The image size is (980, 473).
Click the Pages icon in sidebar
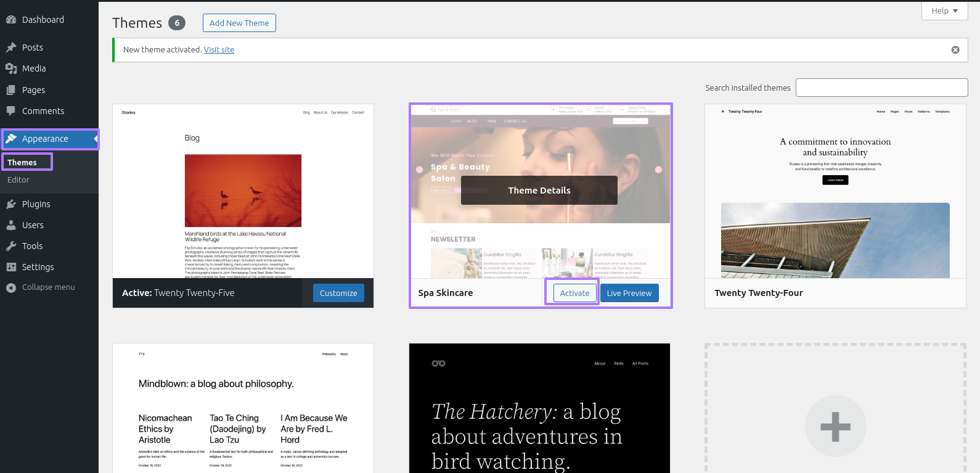point(11,90)
